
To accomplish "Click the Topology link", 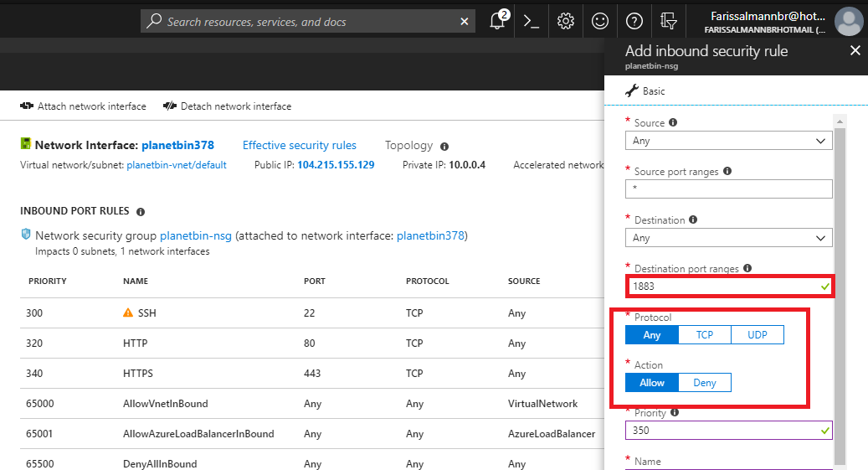I will [x=409, y=145].
